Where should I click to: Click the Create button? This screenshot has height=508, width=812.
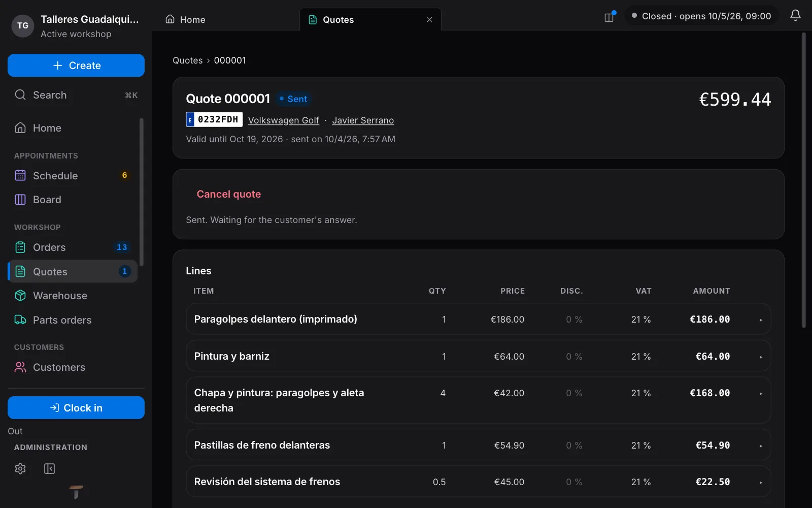tap(76, 66)
